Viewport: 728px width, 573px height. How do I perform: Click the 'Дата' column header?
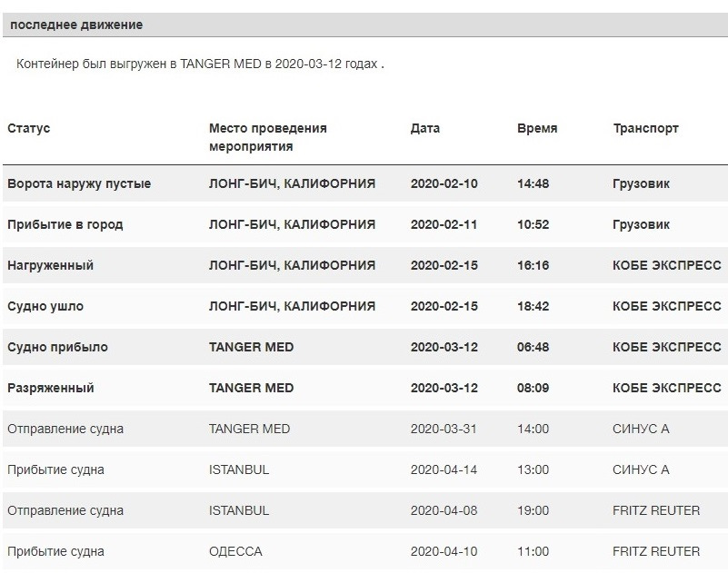[x=424, y=128]
